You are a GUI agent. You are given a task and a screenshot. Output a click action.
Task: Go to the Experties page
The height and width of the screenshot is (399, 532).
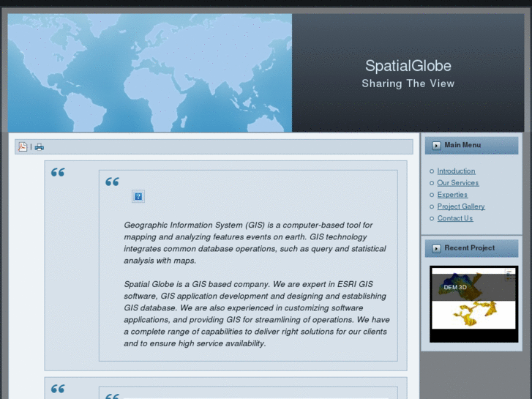[452, 195]
